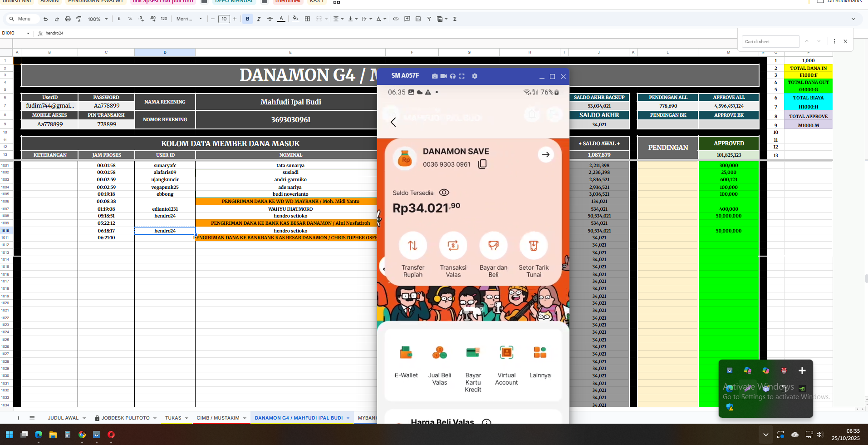Viewport: 868px width, 445px height.
Task: Open Transfer Rupiah
Action: 413,254
